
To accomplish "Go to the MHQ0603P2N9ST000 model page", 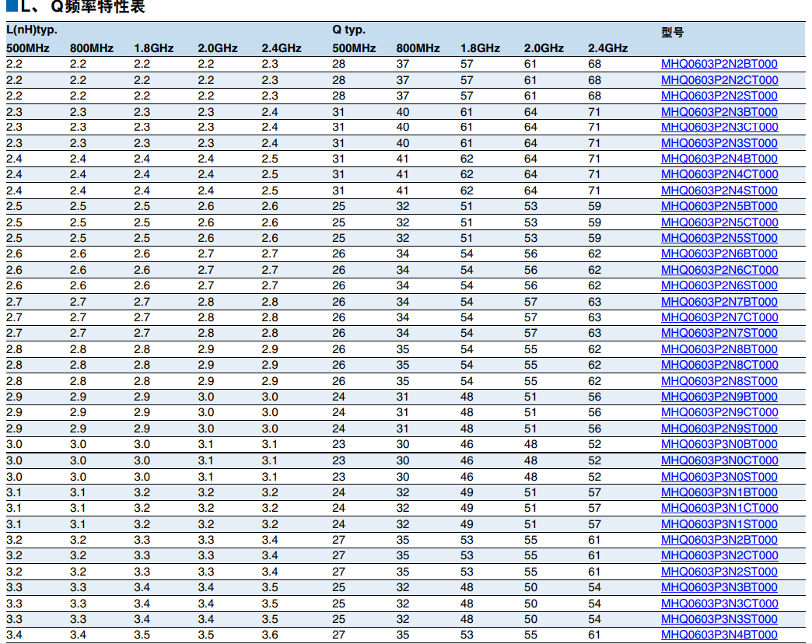I will 719,429.
